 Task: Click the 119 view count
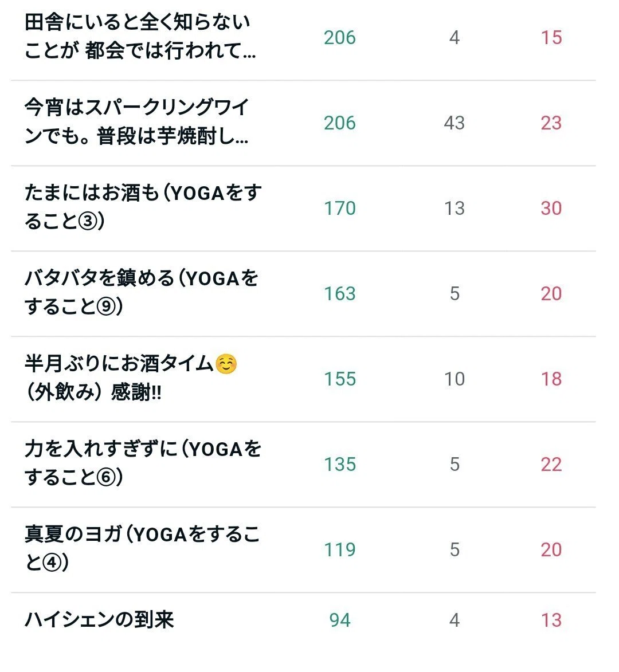coord(340,549)
